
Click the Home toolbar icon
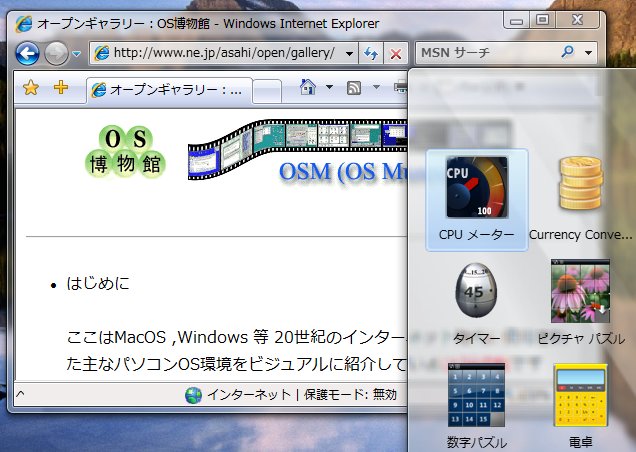pyautogui.click(x=307, y=87)
